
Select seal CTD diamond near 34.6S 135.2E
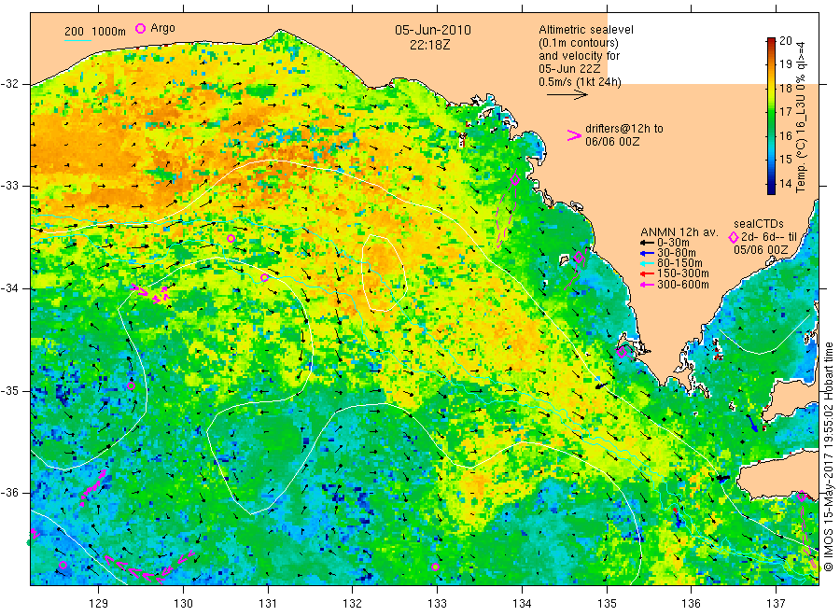(x=622, y=352)
